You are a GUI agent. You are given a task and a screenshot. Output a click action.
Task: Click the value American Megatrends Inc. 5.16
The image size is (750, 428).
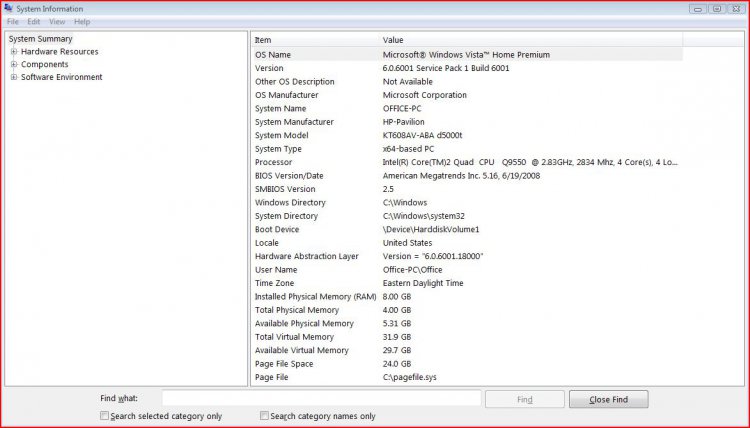(441, 176)
